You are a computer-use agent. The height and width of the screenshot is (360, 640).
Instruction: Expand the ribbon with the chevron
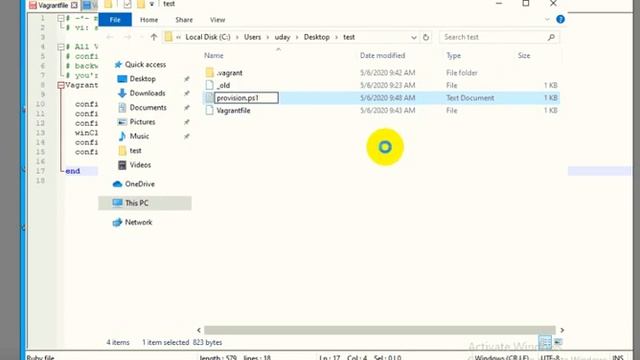(547, 19)
